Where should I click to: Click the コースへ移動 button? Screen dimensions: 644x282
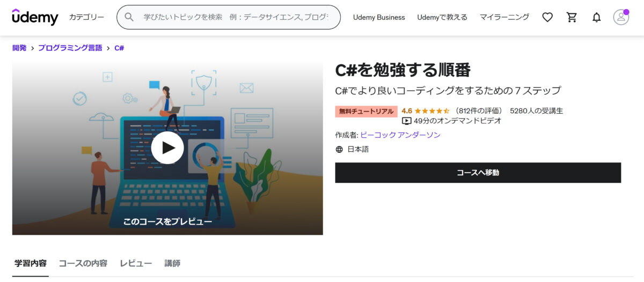478,173
